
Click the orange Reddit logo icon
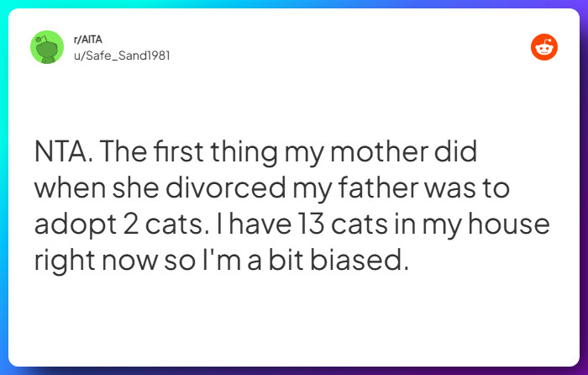(x=544, y=47)
